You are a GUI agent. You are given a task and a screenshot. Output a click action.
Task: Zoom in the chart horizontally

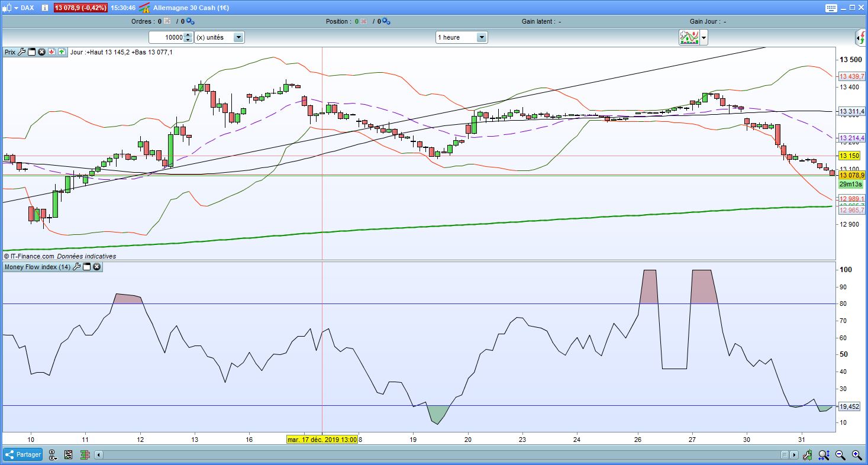856,454
